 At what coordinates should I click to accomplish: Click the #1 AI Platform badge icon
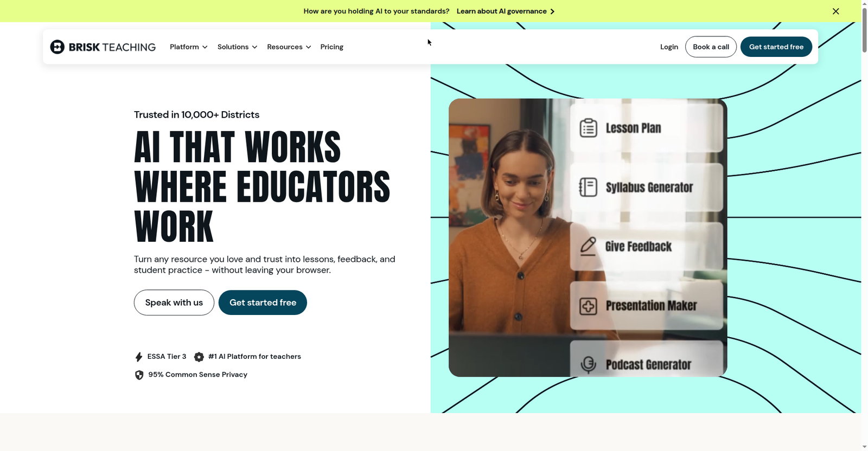199,357
